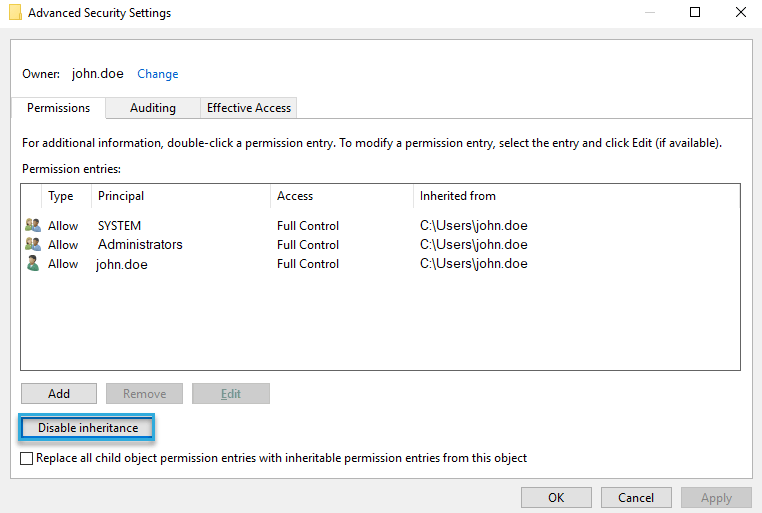Switch to the Auditing tab
This screenshot has width=762, height=513.
[x=153, y=108]
